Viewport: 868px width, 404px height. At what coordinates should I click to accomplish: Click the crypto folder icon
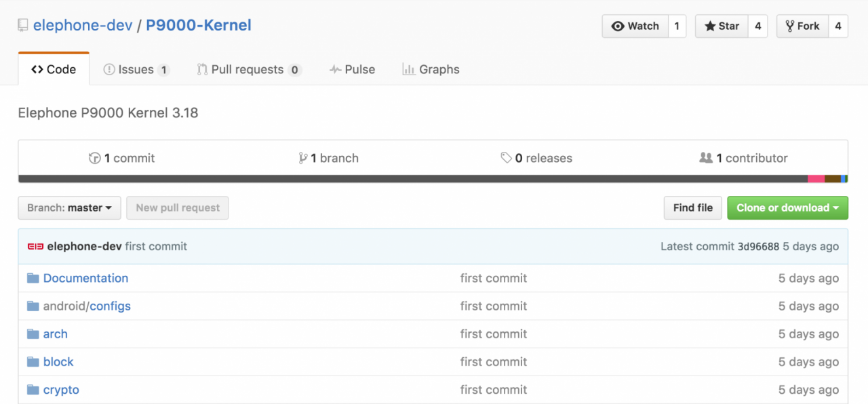(33, 390)
